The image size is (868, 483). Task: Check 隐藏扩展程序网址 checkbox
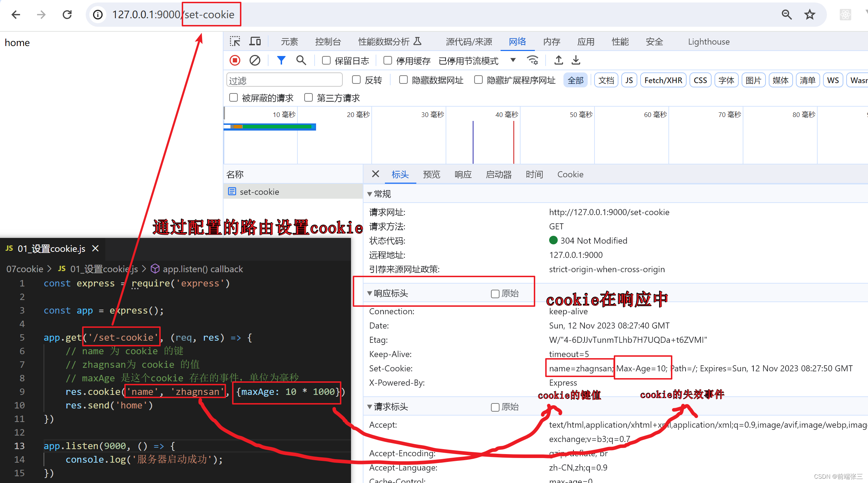pos(478,80)
